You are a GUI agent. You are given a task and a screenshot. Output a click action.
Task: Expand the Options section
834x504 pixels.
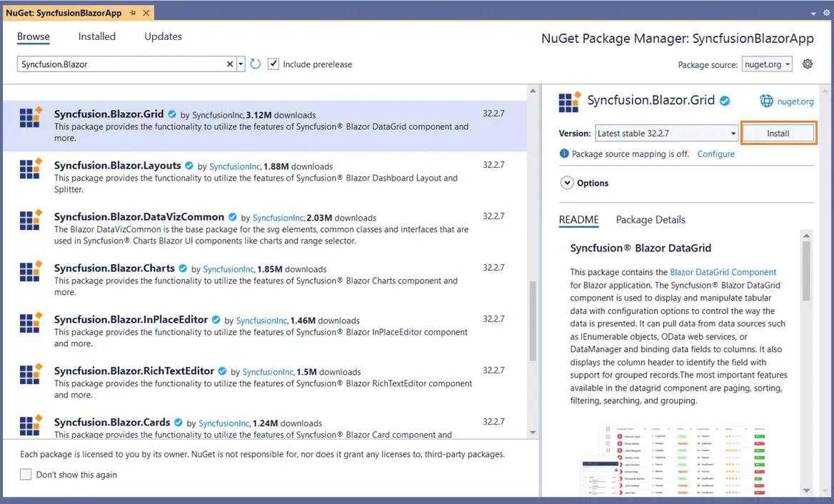click(568, 183)
